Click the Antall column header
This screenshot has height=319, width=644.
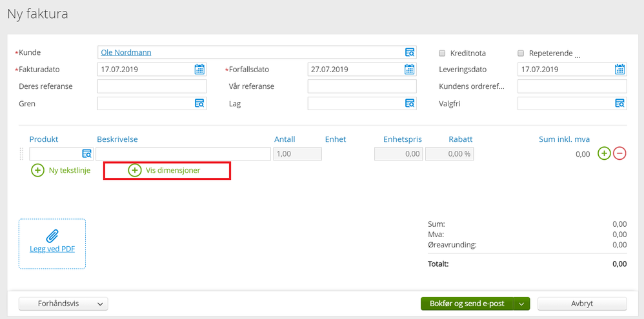pos(285,139)
